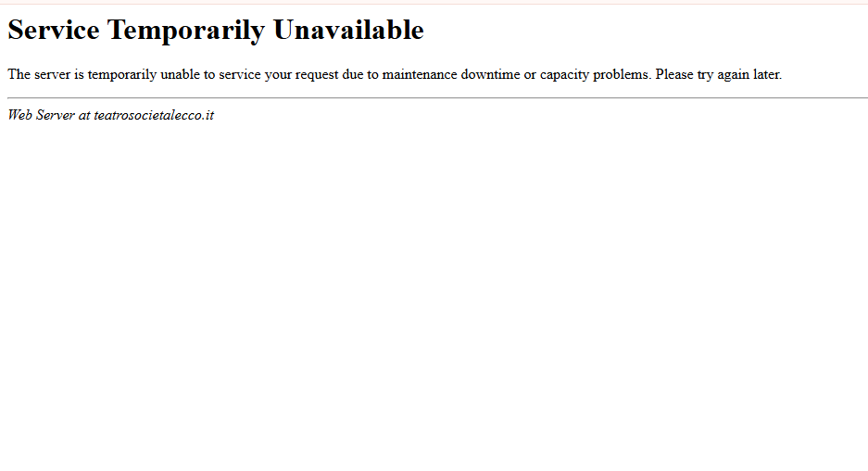Click the words "unable to service"
Viewport: 868px width, 471px height.
point(210,74)
